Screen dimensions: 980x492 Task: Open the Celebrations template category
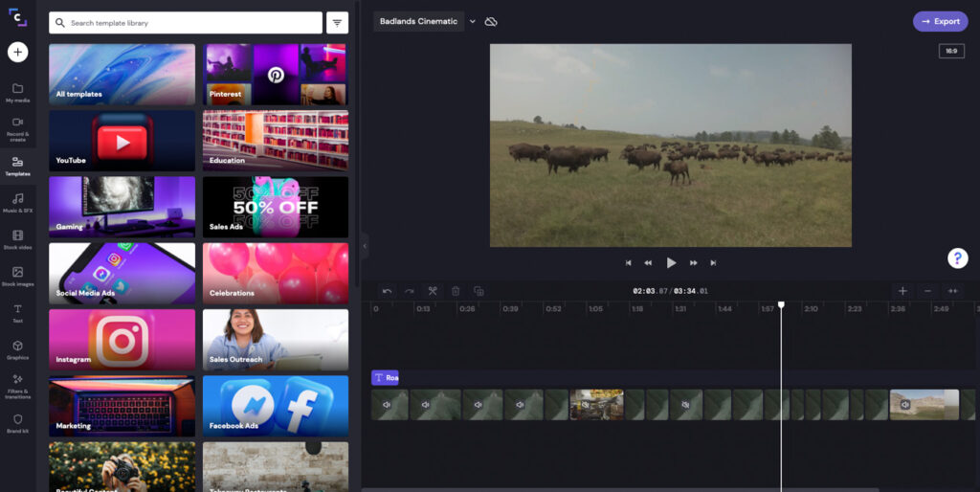coord(276,273)
